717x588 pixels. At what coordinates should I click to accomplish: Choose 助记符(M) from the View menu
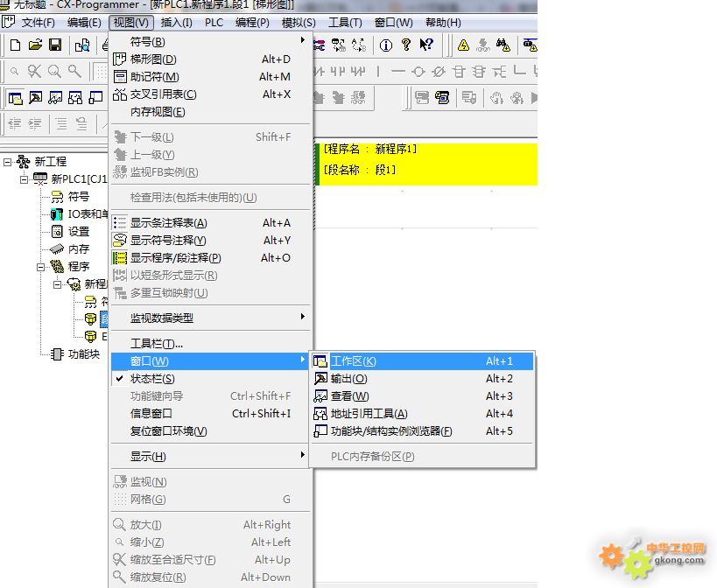[211, 77]
